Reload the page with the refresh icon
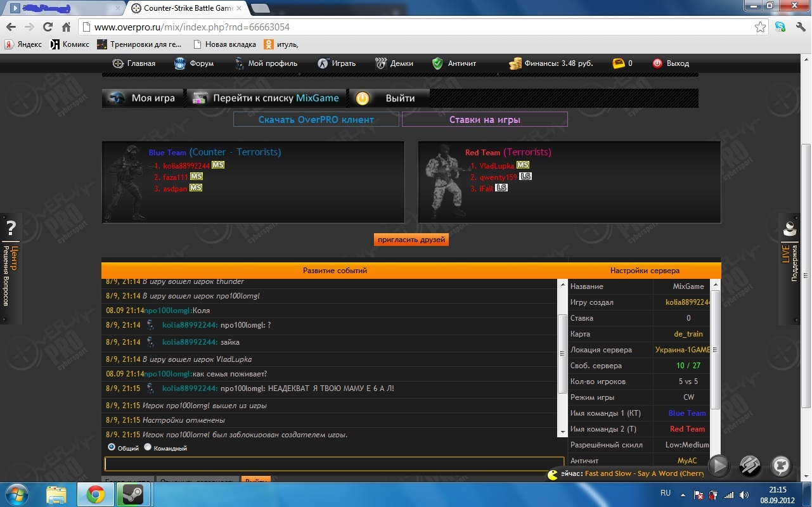The image size is (812, 507). 48,27
